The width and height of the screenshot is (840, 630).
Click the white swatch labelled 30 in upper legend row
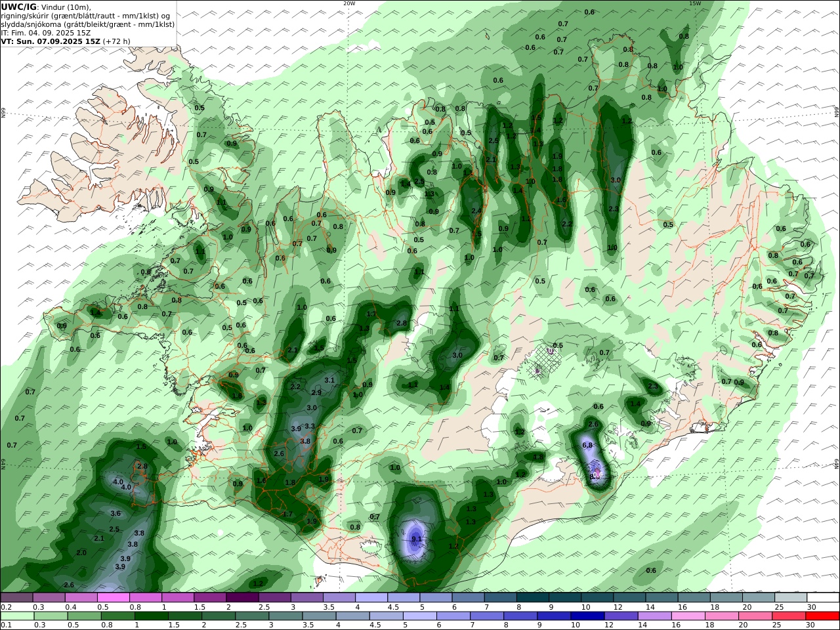823,598
